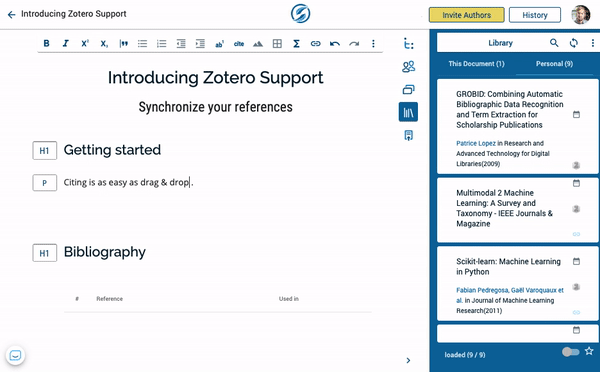Insert a block quote
Image resolution: width=600 pixels, height=372 pixels.
123,44
